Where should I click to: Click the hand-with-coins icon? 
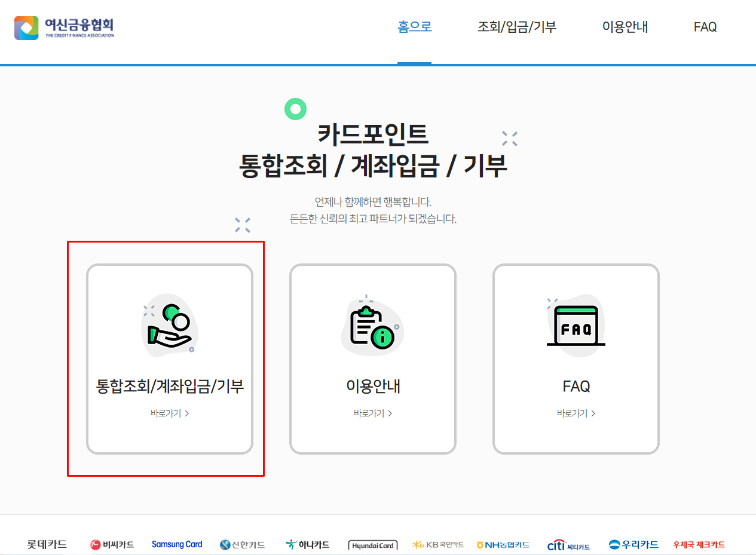tap(169, 326)
